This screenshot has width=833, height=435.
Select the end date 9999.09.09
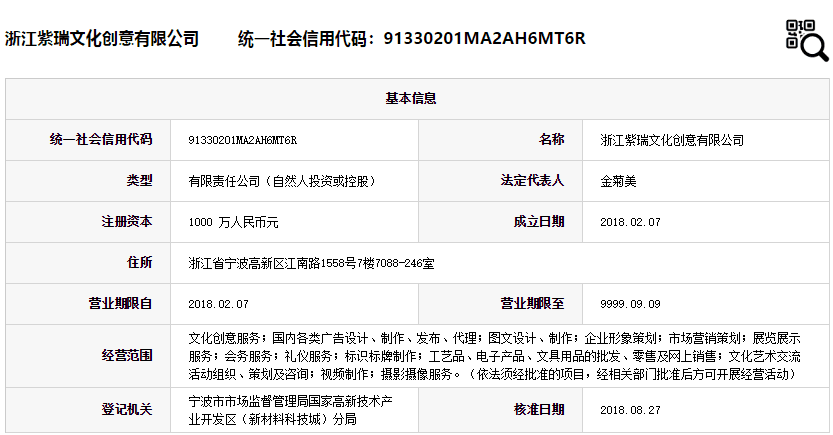point(631,304)
